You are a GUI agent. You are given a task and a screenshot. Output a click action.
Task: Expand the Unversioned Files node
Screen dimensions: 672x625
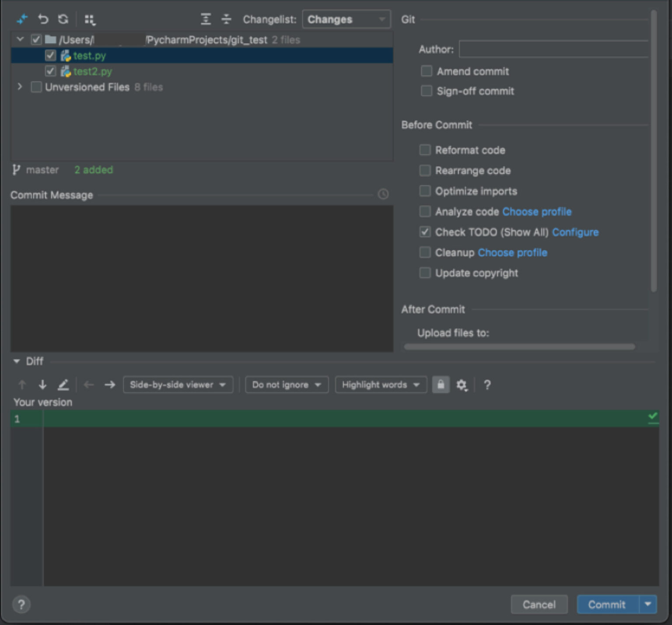[20, 87]
